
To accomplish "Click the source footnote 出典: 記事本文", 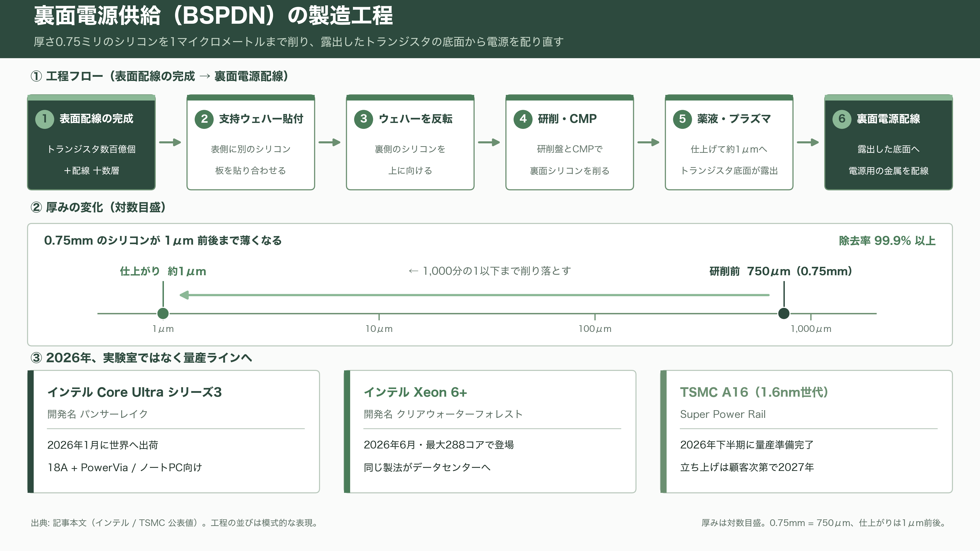I will (x=174, y=523).
